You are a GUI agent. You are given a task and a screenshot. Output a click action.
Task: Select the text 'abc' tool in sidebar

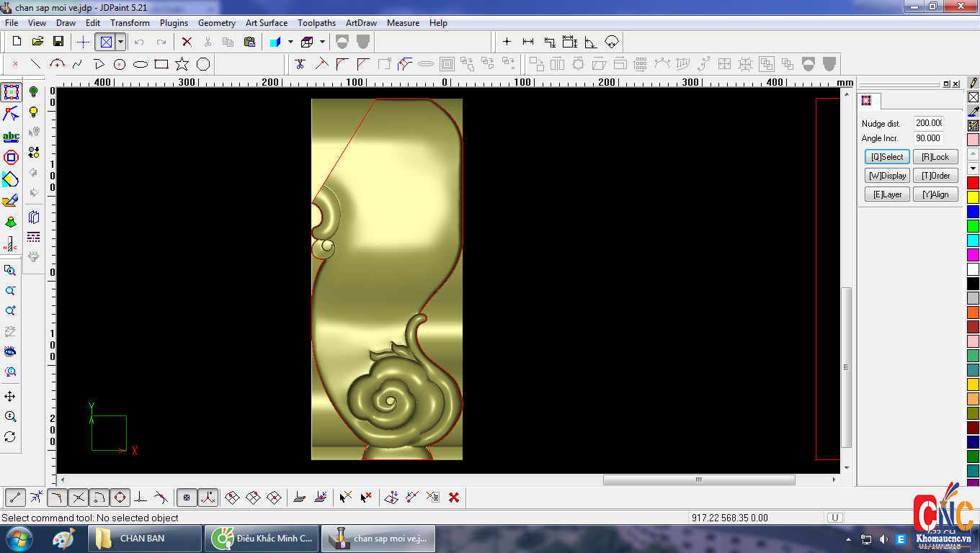11,136
